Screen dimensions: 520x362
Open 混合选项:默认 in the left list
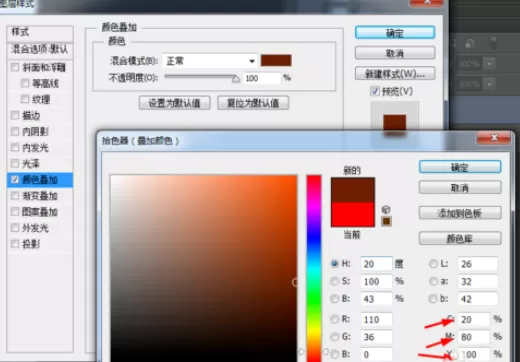40,50
